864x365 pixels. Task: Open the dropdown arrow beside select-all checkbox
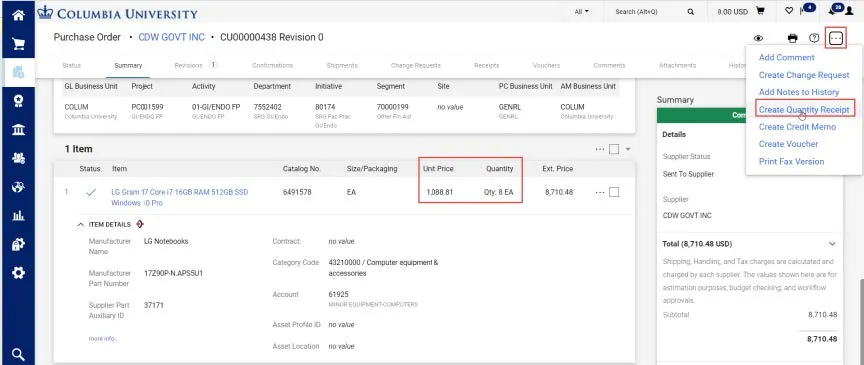628,149
